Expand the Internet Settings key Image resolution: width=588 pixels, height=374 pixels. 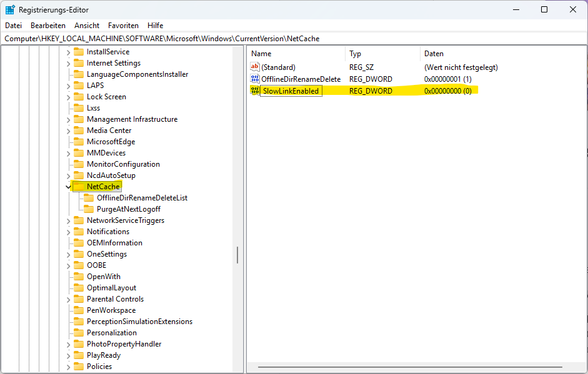(x=68, y=63)
